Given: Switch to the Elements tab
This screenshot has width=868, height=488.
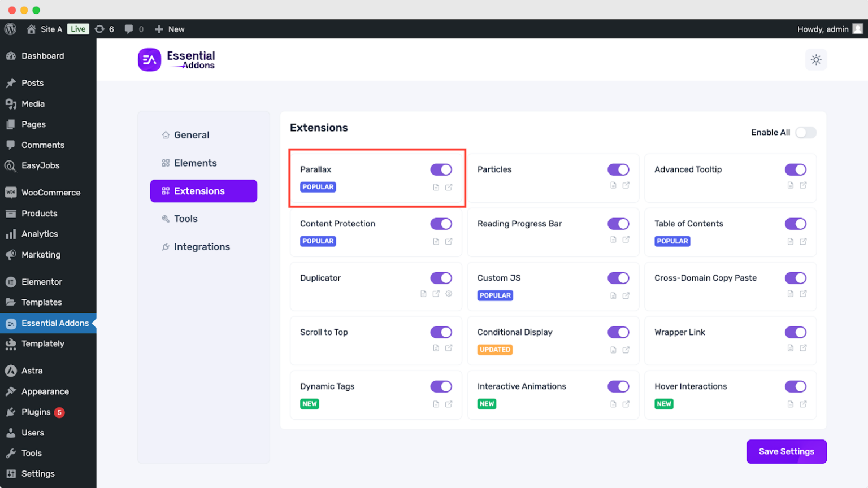Looking at the screenshot, I should point(195,163).
